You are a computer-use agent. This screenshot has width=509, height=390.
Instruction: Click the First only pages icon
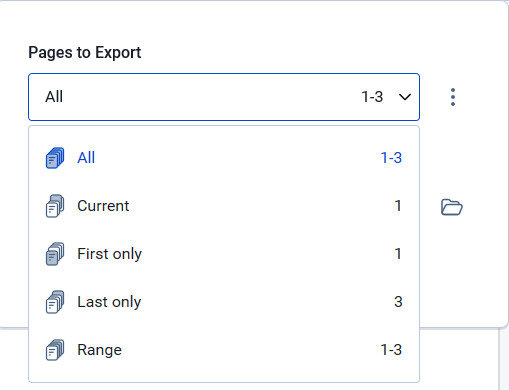(55, 254)
